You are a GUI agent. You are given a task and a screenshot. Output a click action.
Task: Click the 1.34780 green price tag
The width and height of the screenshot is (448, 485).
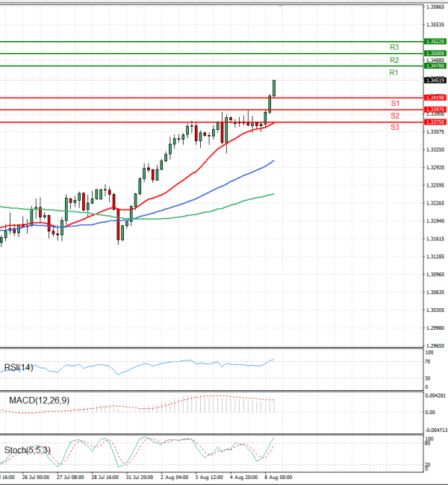tap(435, 66)
